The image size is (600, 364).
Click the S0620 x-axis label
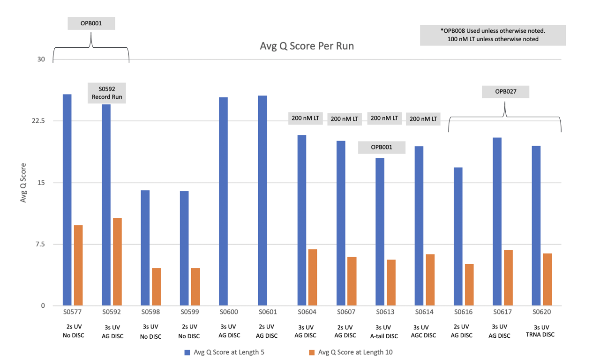[541, 312]
